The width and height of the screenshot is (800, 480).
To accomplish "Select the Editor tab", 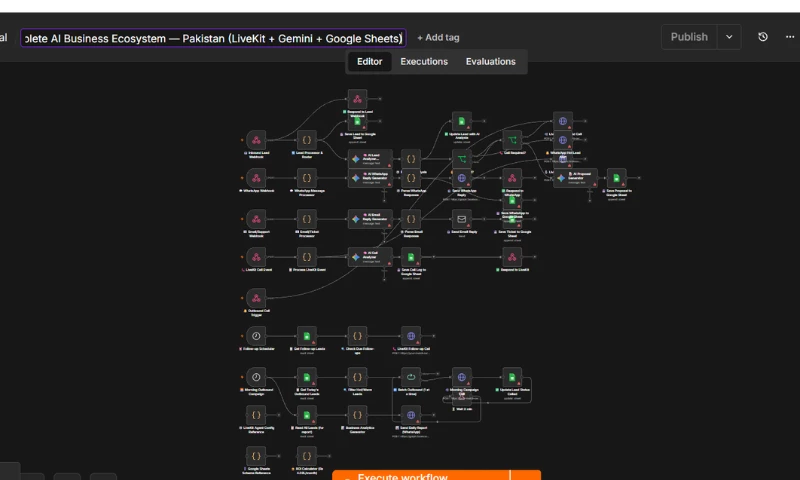I will click(x=369, y=61).
